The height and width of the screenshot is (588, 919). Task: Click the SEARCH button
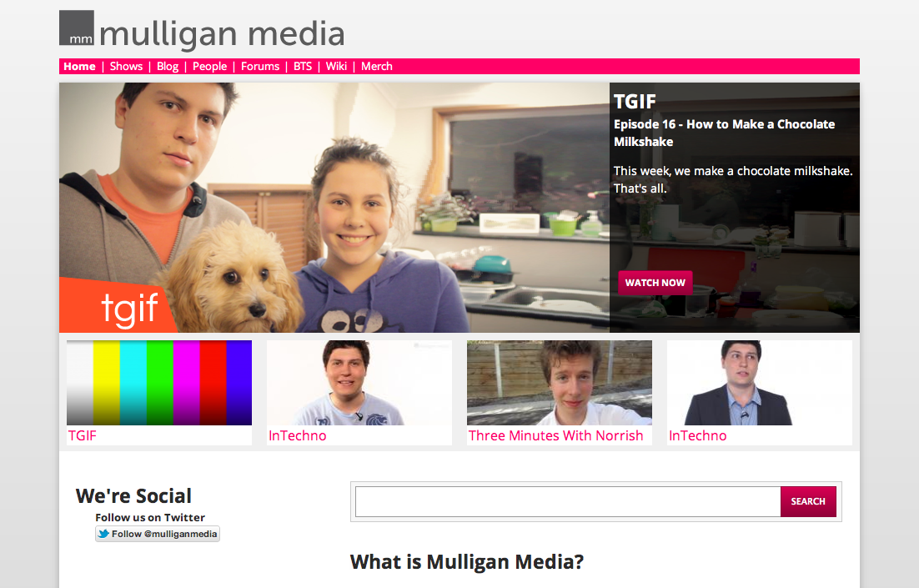click(808, 501)
